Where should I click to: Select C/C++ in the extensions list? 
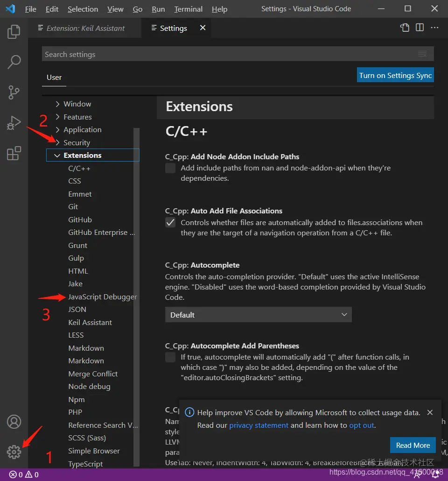tap(79, 169)
